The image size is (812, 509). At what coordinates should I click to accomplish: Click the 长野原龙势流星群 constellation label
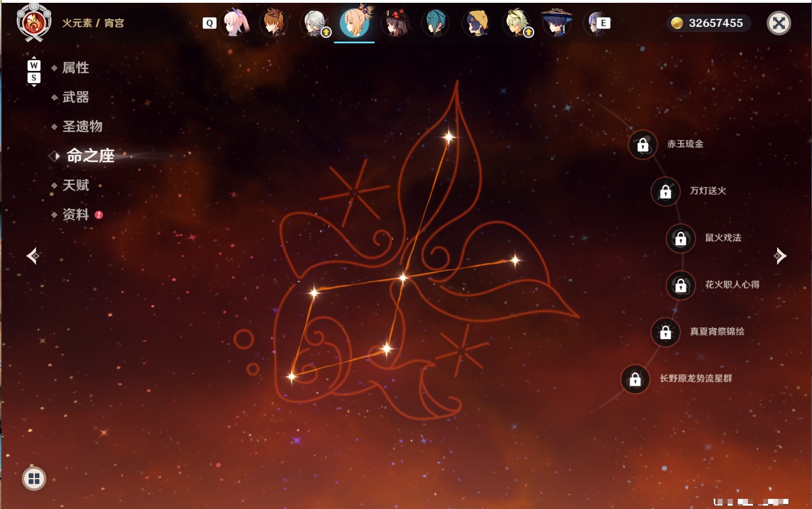coord(696,379)
